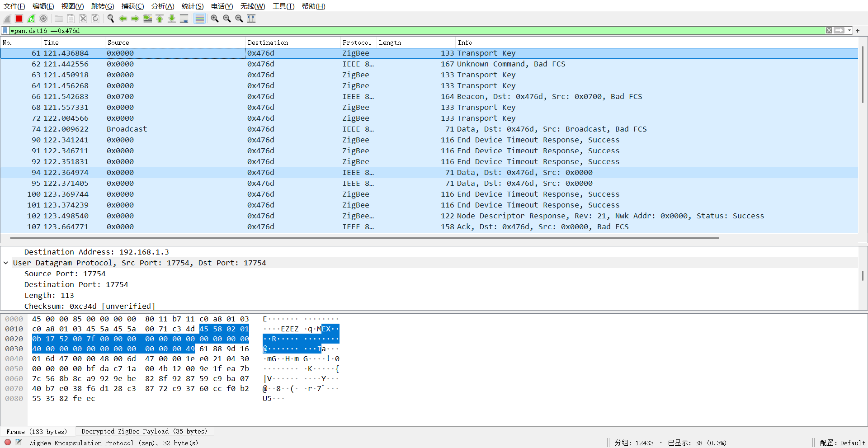
Task: Open the 捕获(C) menu
Action: click(x=133, y=6)
